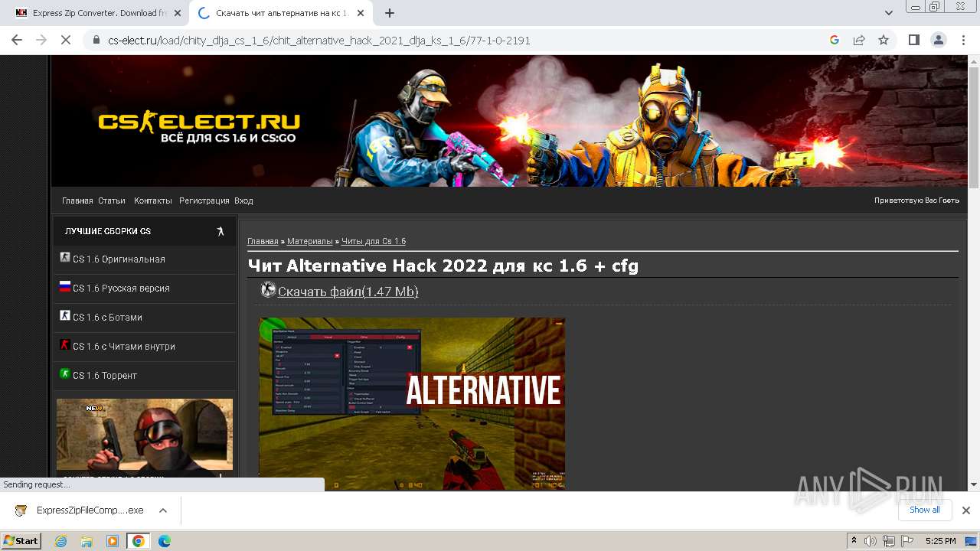Click the address bar URL field
This screenshot has width=980, height=551.
[459, 41]
